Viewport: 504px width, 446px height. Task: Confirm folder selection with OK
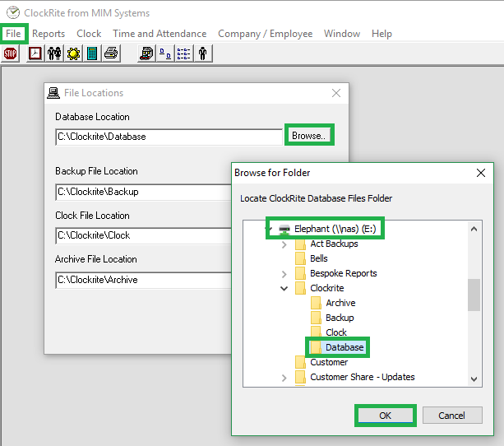pos(385,416)
